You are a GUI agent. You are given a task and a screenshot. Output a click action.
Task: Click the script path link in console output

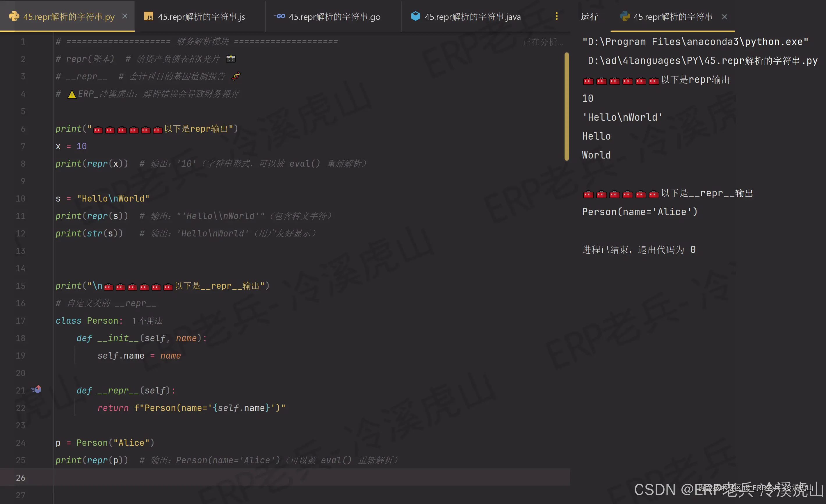[703, 61]
